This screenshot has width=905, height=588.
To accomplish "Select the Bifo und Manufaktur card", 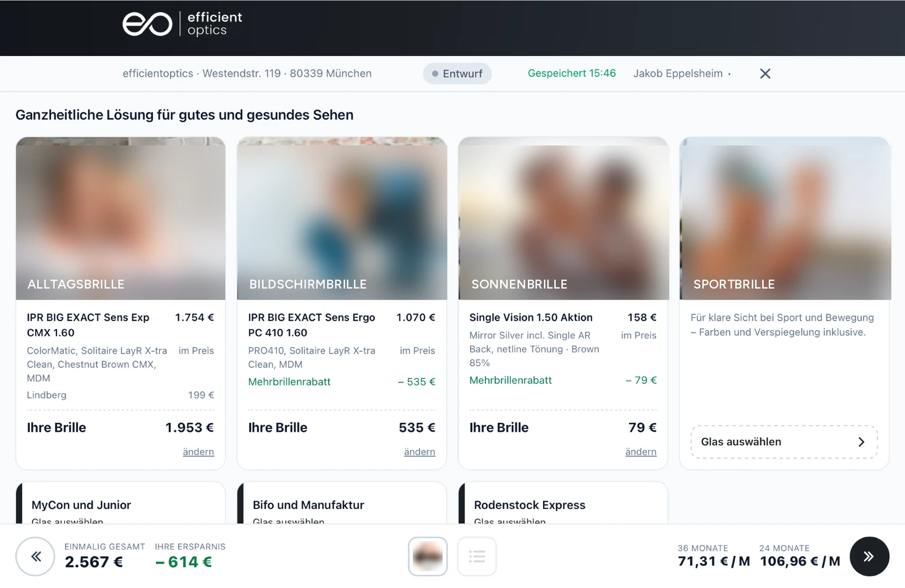I will click(342, 503).
